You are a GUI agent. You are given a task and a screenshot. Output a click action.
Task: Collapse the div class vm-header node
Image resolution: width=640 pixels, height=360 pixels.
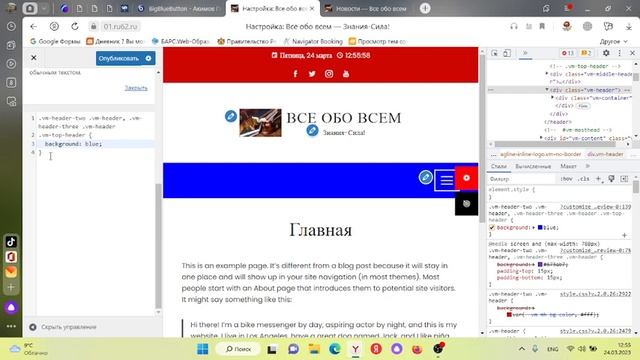547,90
